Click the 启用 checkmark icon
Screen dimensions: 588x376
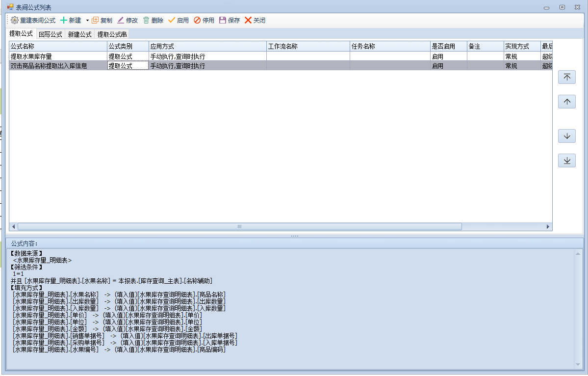(x=172, y=21)
